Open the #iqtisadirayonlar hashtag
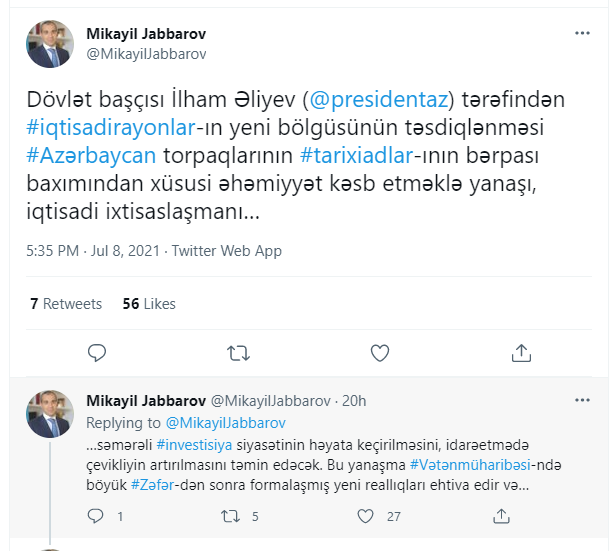Screen dimensions: 615x551 (x=111, y=128)
